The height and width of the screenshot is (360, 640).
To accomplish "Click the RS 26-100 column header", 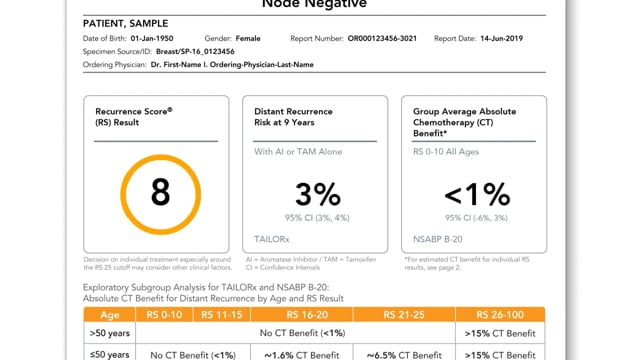I will [x=500, y=315].
